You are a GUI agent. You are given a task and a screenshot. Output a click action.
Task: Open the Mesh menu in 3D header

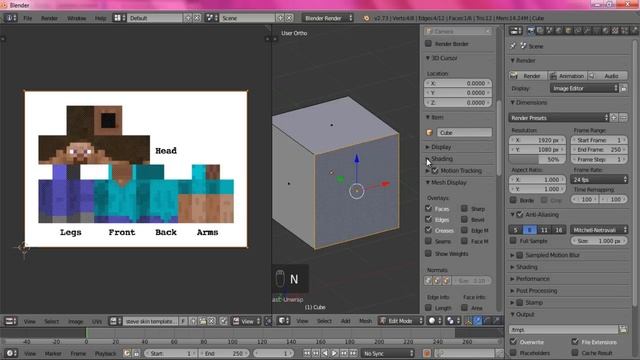365,321
